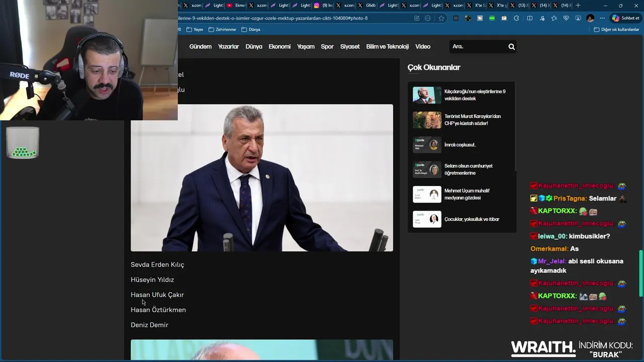Click the equalizer-style extension icon
The height and width of the screenshot is (362, 644).
click(x=456, y=18)
